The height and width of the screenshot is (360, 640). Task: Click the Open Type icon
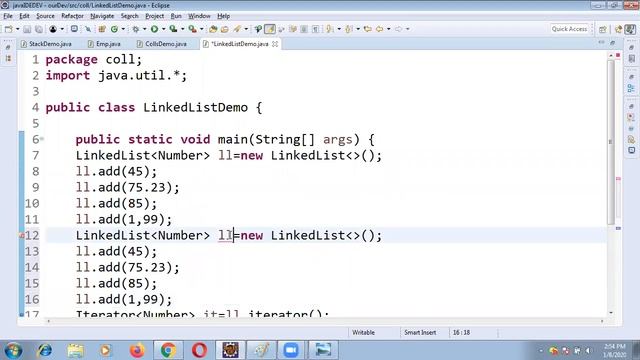point(213,29)
